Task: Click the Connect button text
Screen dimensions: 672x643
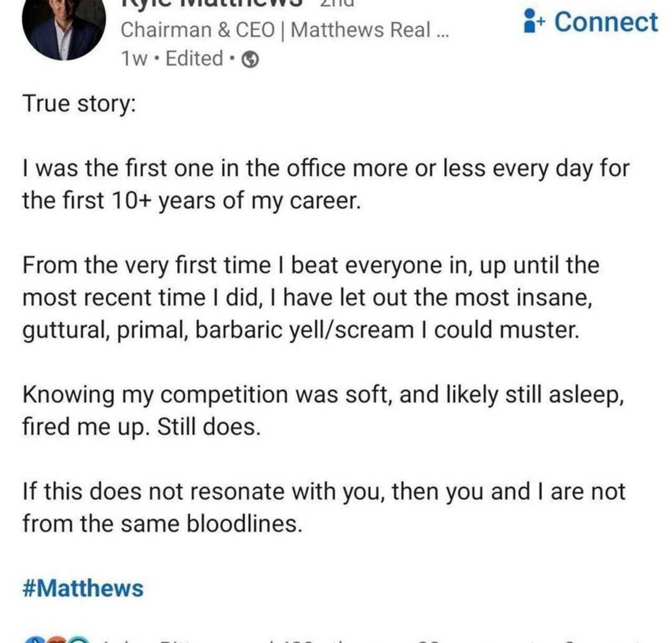Action: point(606,22)
